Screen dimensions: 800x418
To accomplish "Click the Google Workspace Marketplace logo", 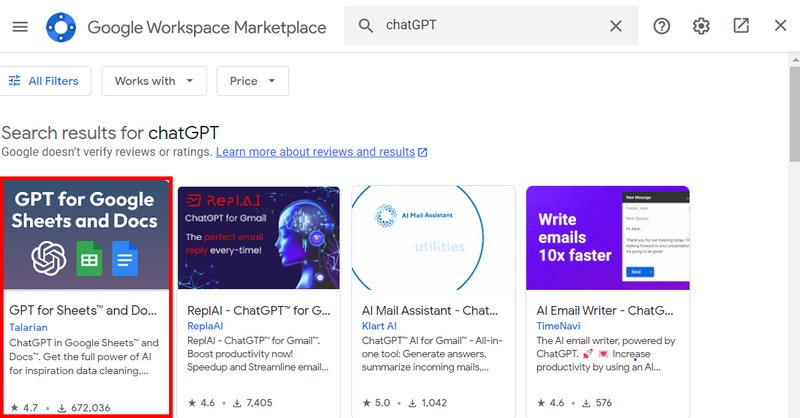I will [61, 27].
